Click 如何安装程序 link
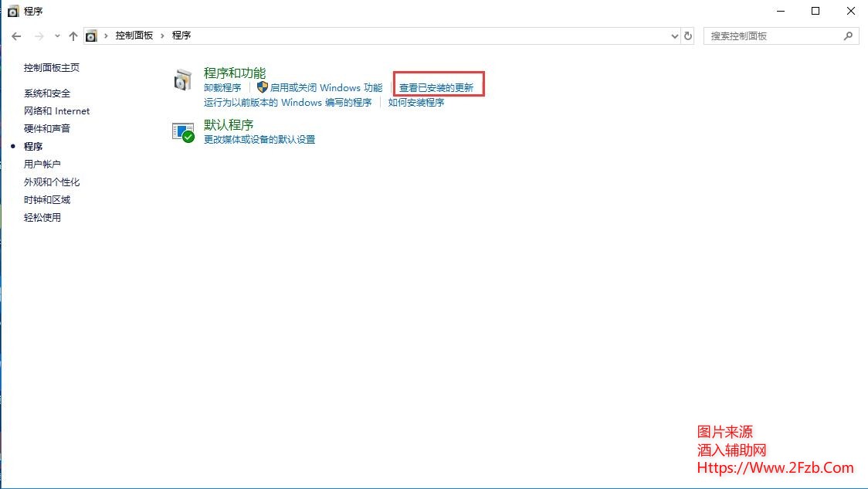Screen dimensions: 868x489 pos(415,103)
